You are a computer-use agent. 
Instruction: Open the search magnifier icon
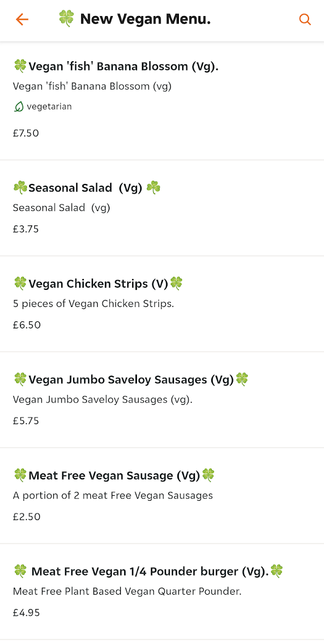[305, 20]
